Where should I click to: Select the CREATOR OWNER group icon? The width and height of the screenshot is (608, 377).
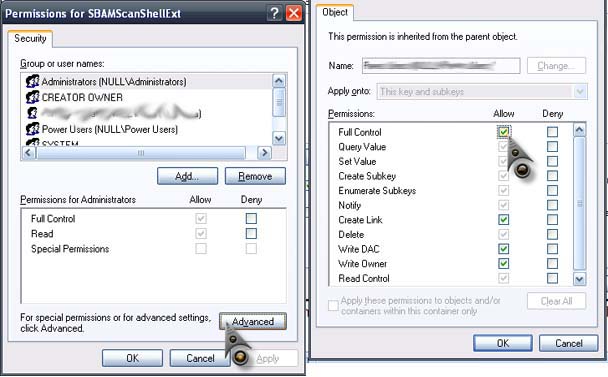(x=33, y=97)
